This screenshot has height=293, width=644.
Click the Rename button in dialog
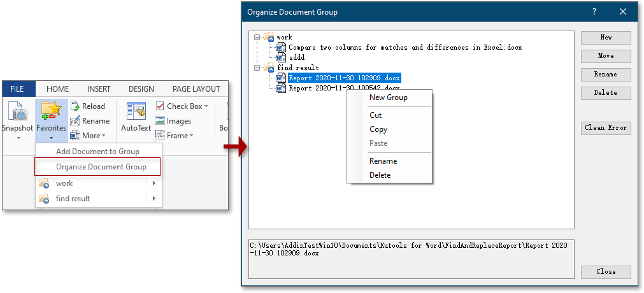pos(606,75)
